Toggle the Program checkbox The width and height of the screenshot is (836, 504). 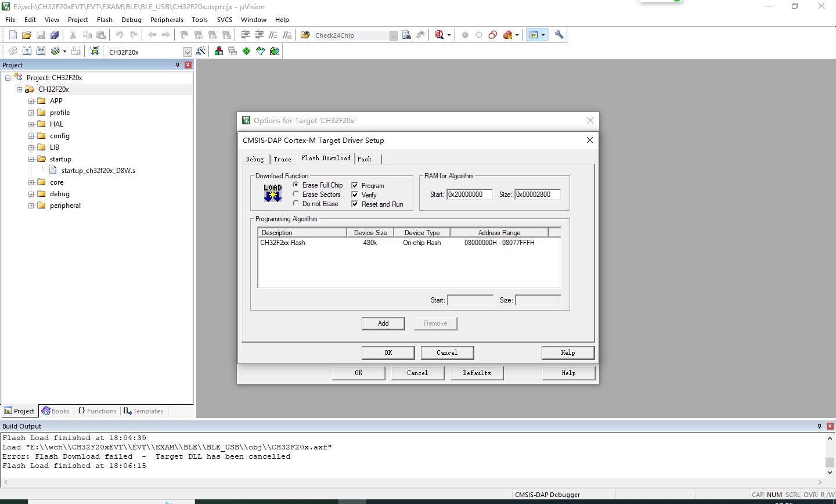click(x=355, y=185)
